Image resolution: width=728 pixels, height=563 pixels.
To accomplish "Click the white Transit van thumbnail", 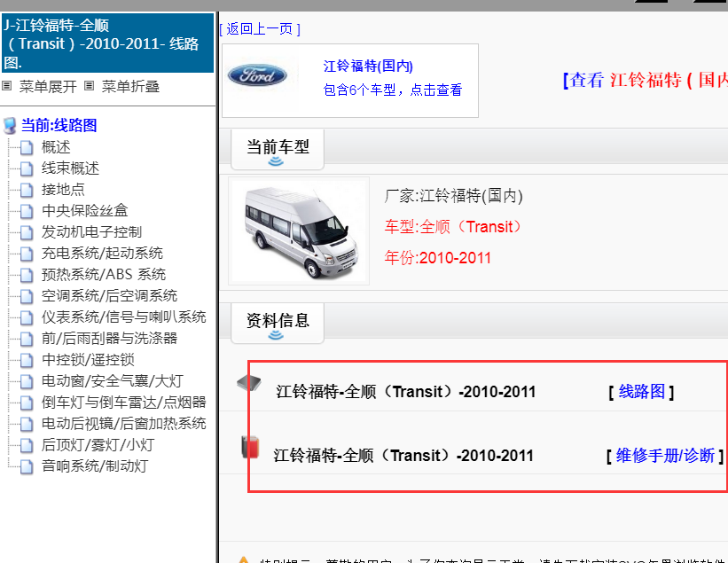I will pyautogui.click(x=299, y=231).
